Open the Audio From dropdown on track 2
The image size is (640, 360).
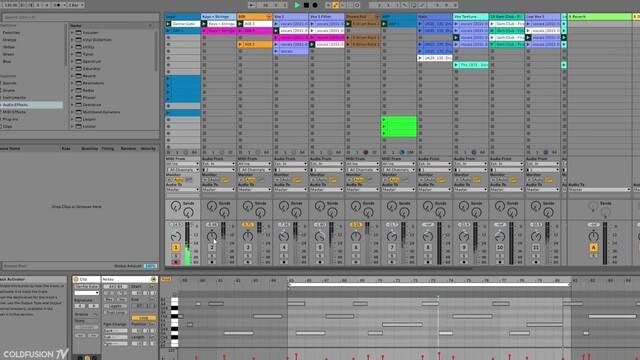click(218, 164)
